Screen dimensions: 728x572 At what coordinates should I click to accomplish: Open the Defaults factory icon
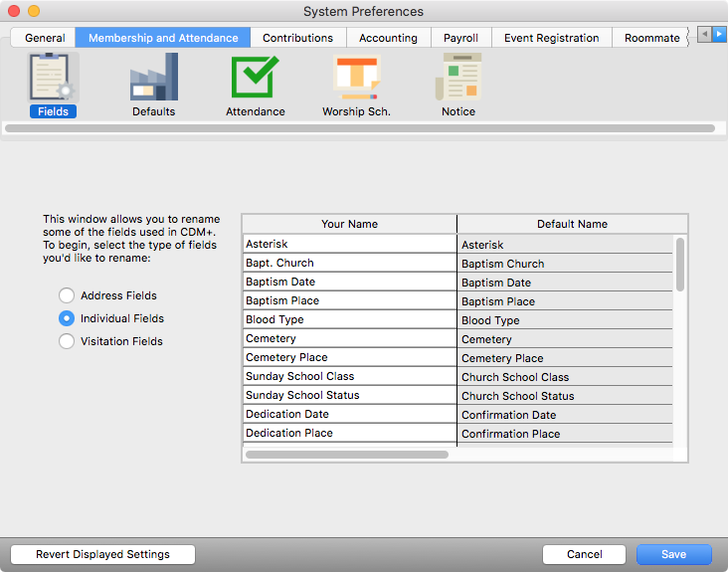(x=153, y=80)
